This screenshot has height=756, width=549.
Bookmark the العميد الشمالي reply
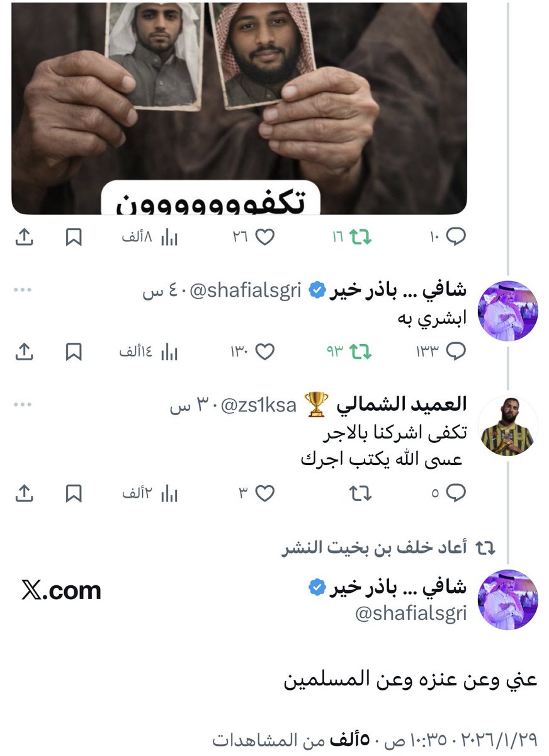tap(74, 493)
